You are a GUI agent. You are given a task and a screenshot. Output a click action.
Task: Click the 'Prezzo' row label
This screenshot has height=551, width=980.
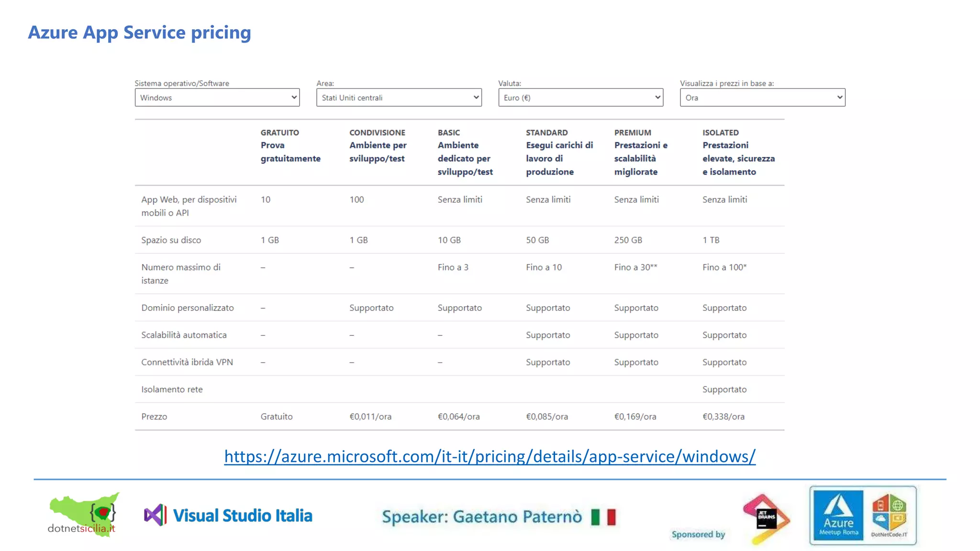[x=154, y=417]
